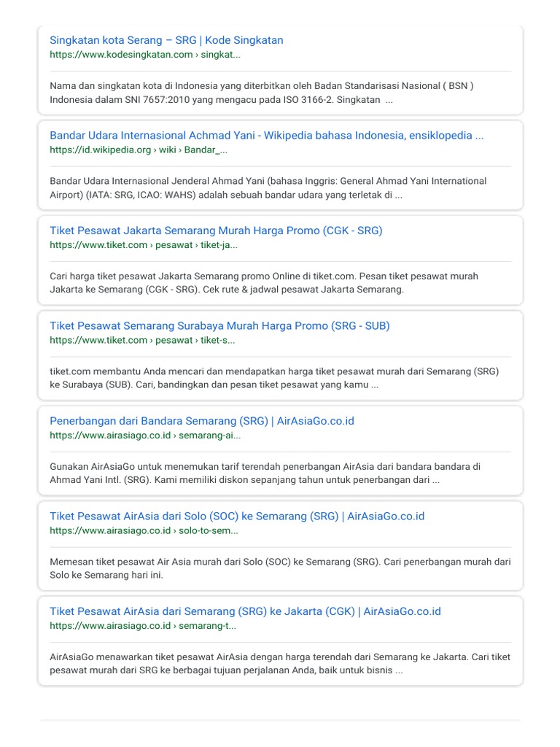Screen dimensions: 560x747
Task: Click the snippet mentioning Badan Standarisasi Nasional
Action: click(262, 93)
